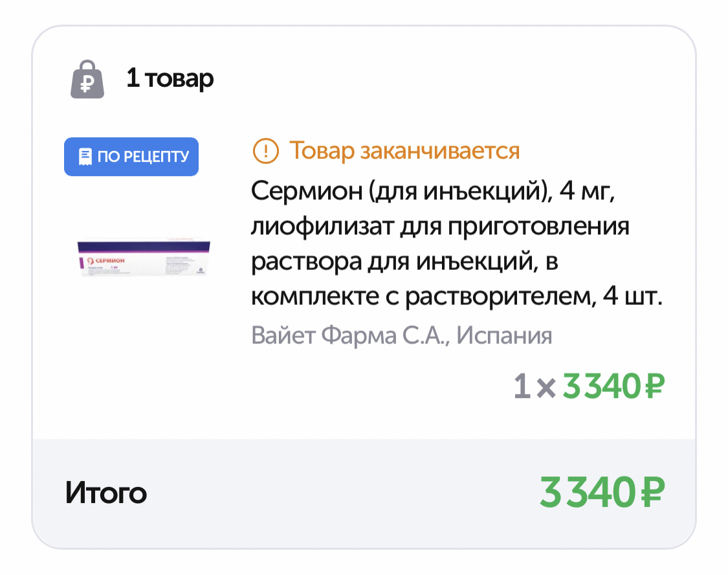Click the total 3340 ₽ in the summary row

click(x=602, y=492)
